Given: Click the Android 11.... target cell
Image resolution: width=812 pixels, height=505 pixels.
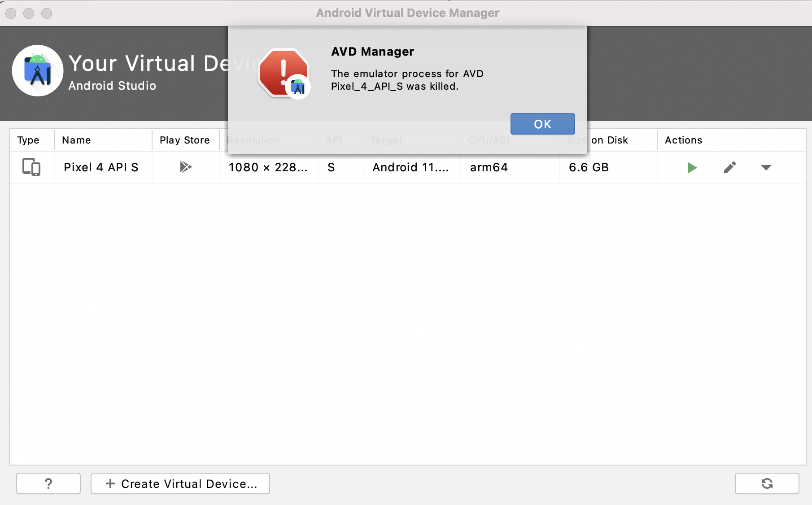Looking at the screenshot, I should tap(411, 167).
